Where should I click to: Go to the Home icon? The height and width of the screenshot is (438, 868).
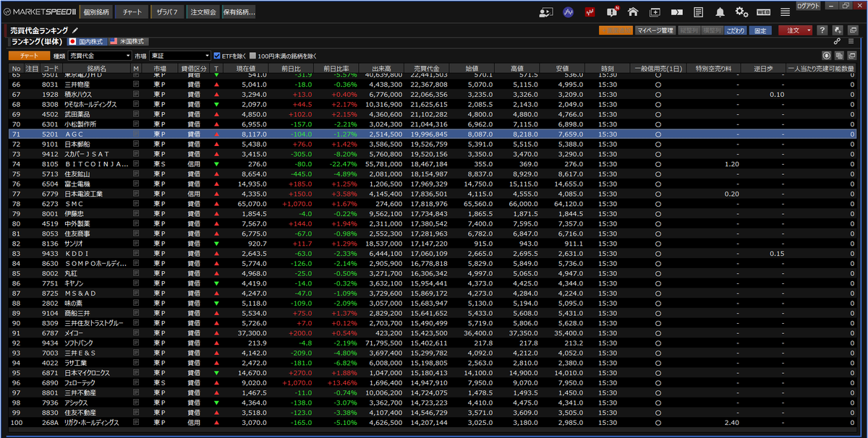pyautogui.click(x=633, y=12)
